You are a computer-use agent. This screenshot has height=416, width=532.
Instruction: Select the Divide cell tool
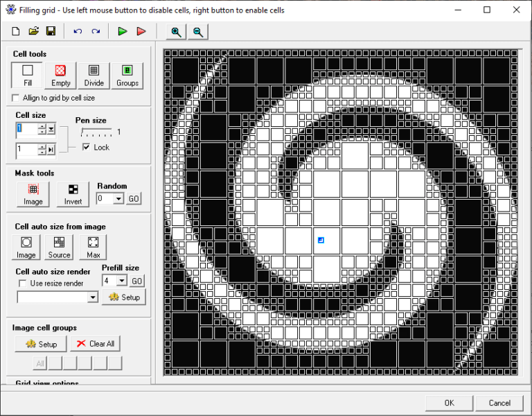point(94,76)
